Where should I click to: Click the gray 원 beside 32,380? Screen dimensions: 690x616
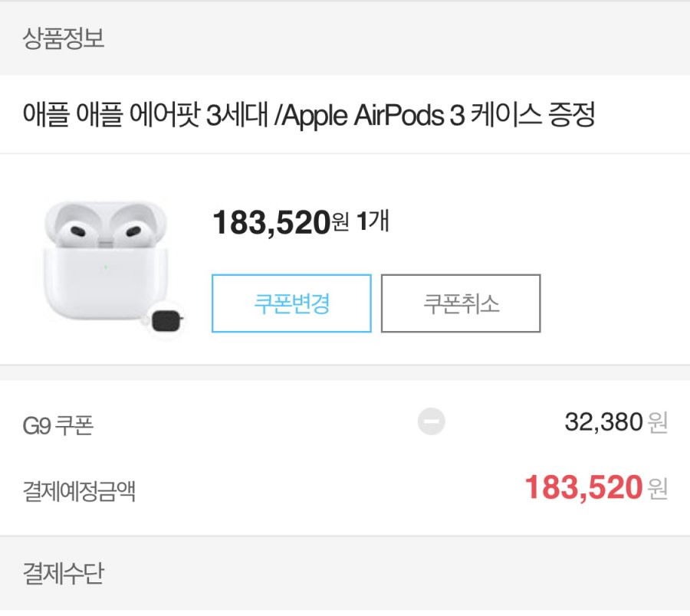click(658, 423)
